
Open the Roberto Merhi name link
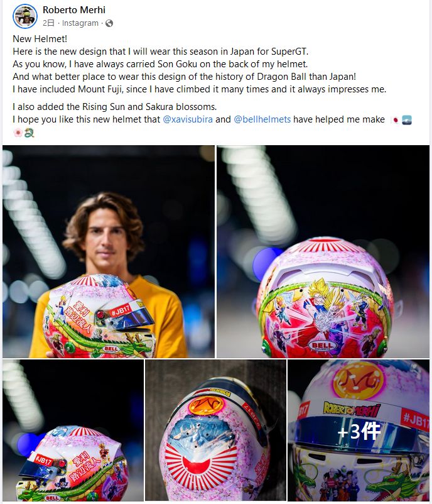74,10
